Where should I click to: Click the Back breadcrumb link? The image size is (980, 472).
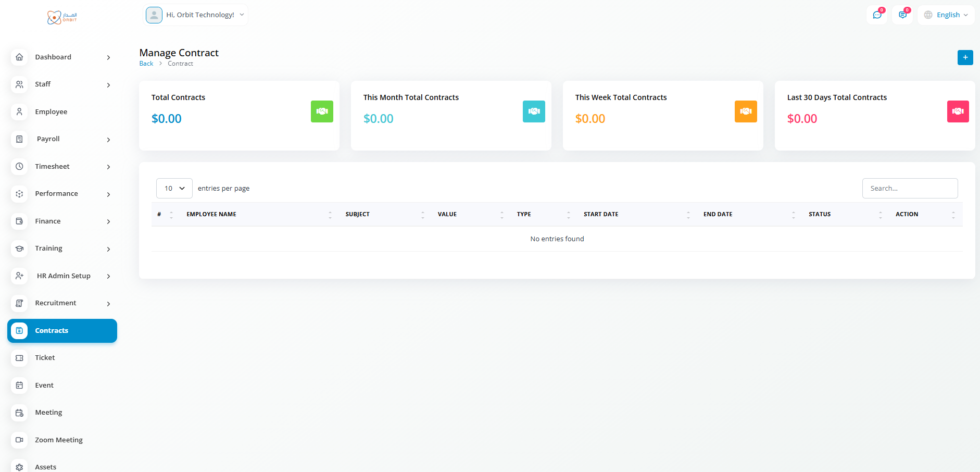coord(146,64)
